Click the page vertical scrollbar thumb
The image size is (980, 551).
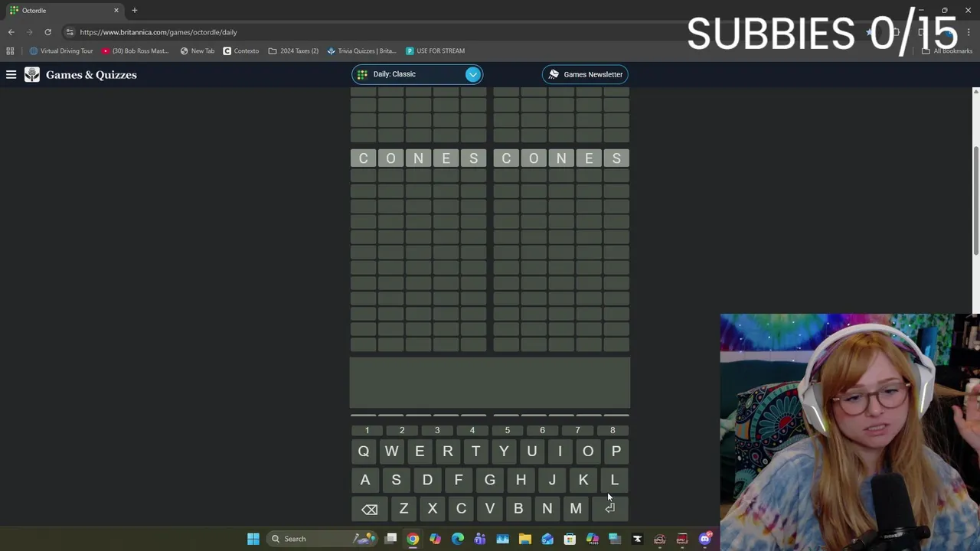(x=975, y=199)
